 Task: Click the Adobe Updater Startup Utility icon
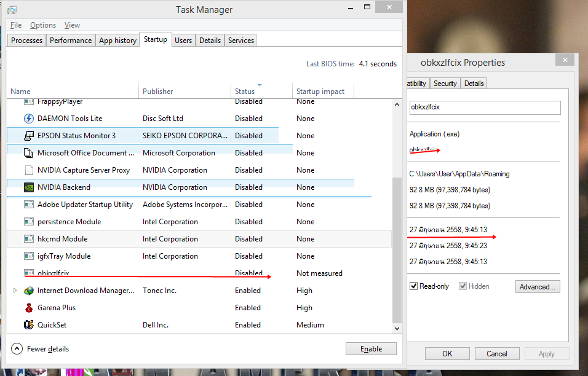[29, 205]
